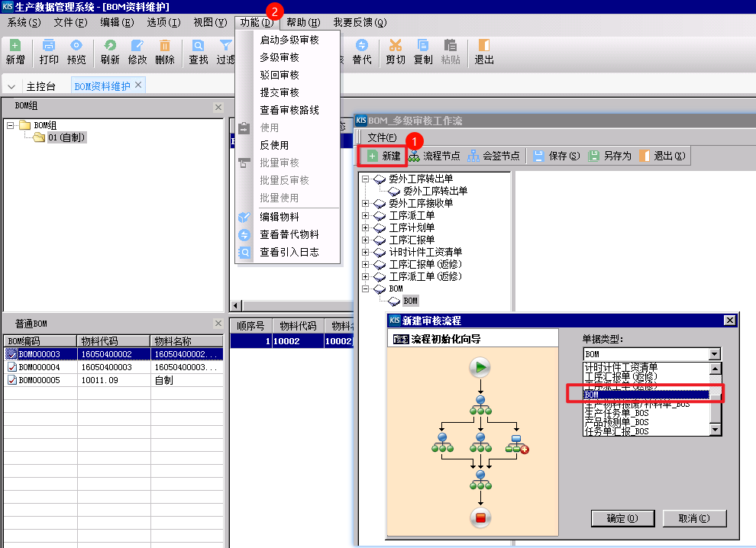
Task: Click scroll-down arrow of 单据类型 list
Action: [716, 430]
